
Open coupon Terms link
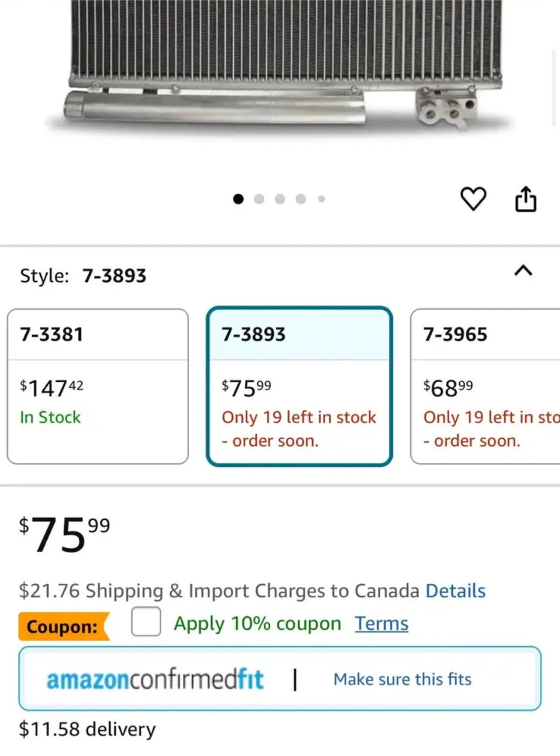(381, 624)
